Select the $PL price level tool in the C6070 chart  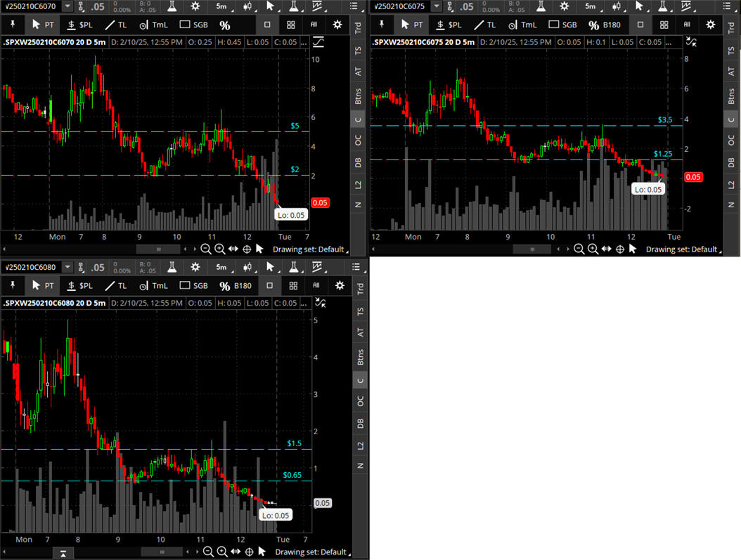[80, 25]
